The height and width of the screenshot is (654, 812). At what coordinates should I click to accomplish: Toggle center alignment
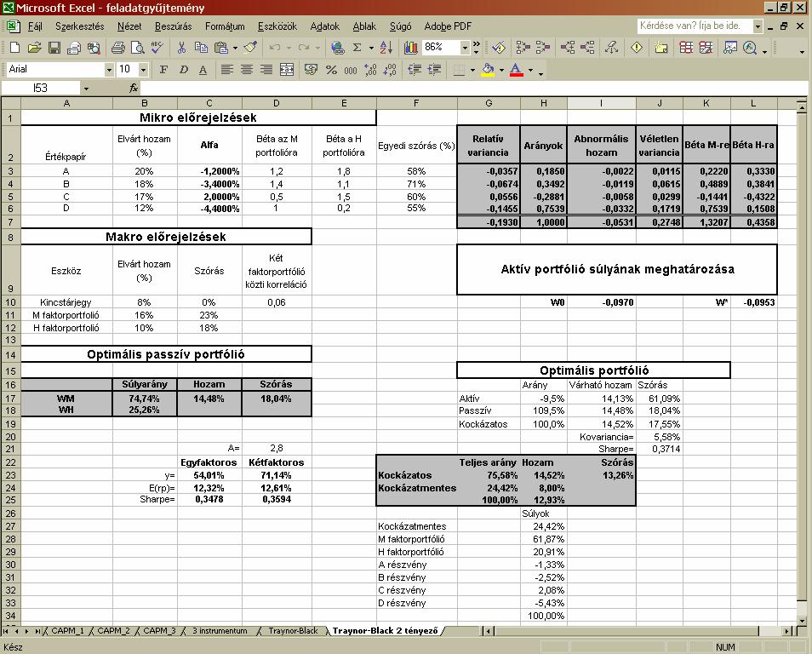coord(247,70)
